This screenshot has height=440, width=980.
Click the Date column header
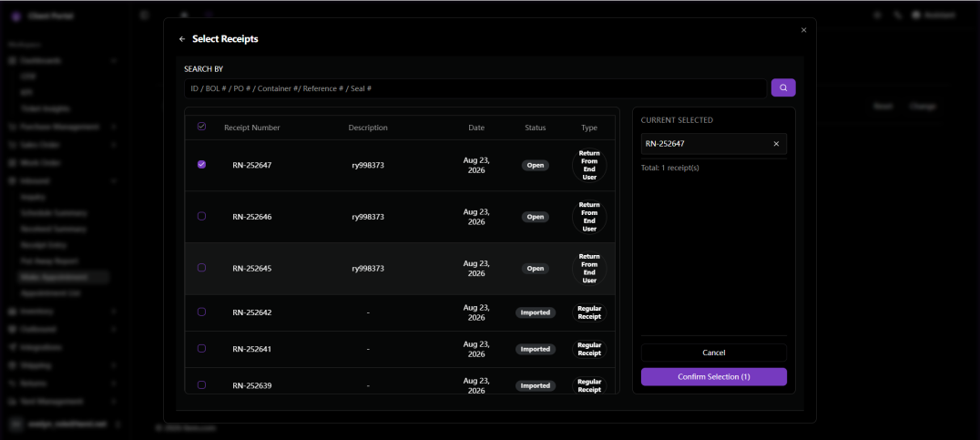(476, 128)
